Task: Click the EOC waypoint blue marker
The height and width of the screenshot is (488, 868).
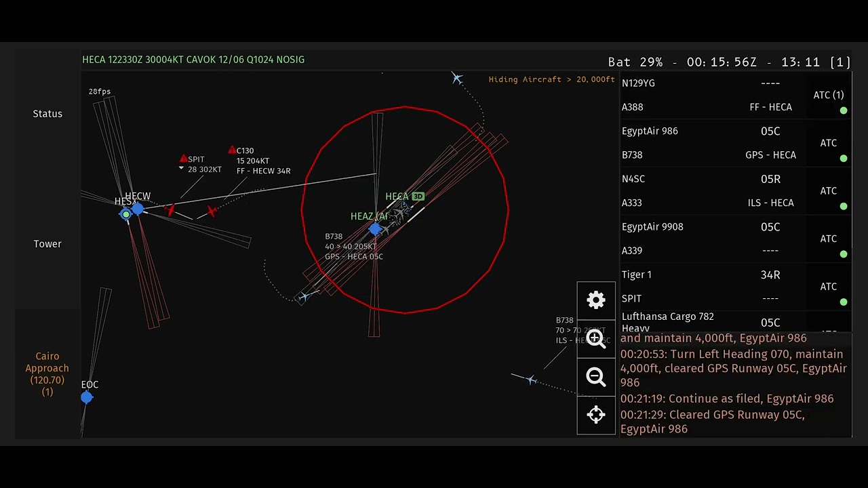Action: pos(86,398)
